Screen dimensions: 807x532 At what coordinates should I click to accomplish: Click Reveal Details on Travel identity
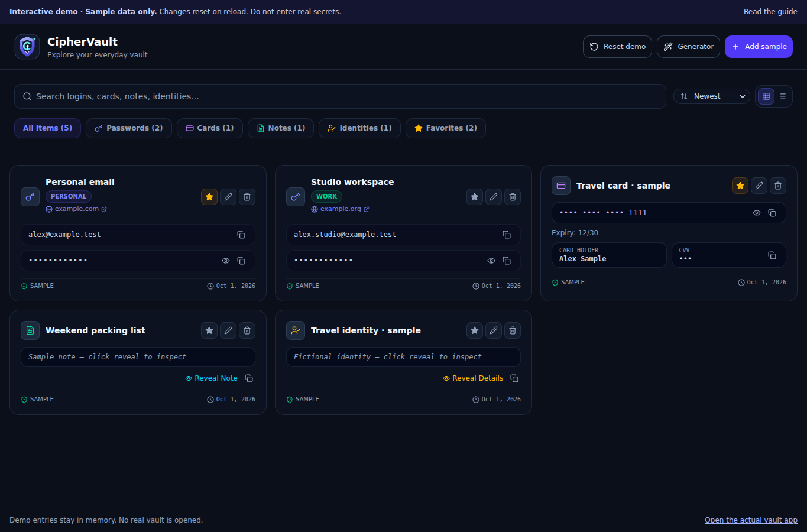pyautogui.click(x=473, y=378)
